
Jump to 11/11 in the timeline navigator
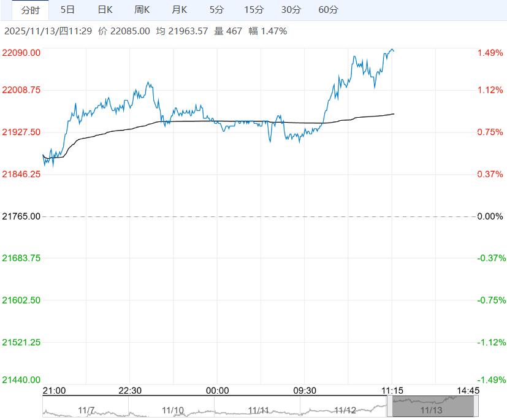(x=258, y=408)
